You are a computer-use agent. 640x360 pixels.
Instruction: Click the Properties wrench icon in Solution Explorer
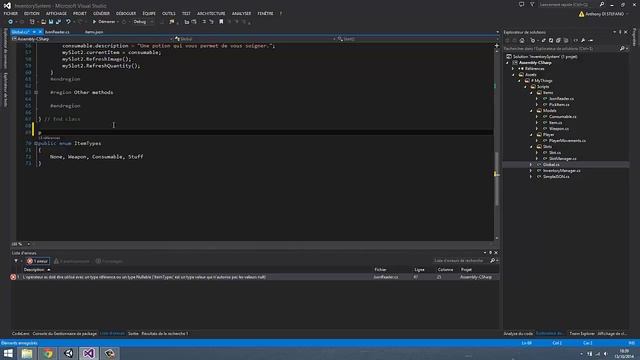point(583,40)
